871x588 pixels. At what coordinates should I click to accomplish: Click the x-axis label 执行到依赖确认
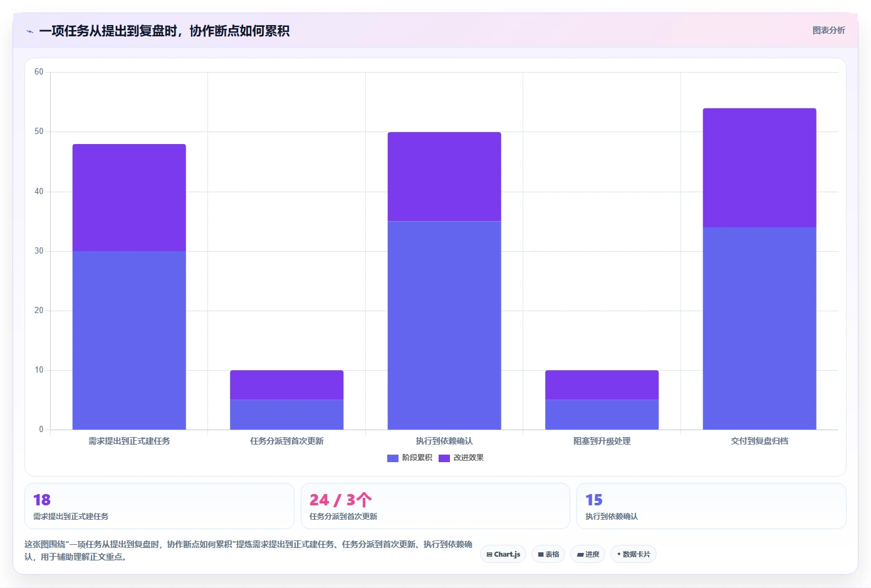point(444,441)
